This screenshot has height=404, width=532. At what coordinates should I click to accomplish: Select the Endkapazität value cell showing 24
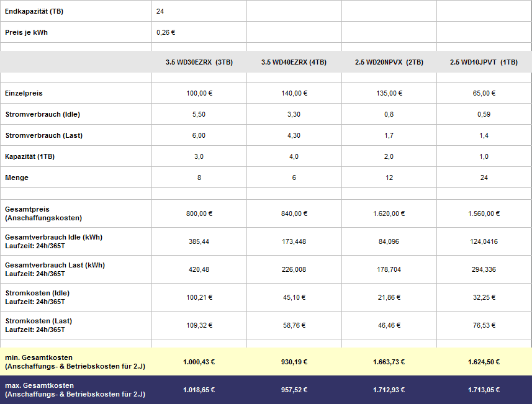(x=199, y=11)
